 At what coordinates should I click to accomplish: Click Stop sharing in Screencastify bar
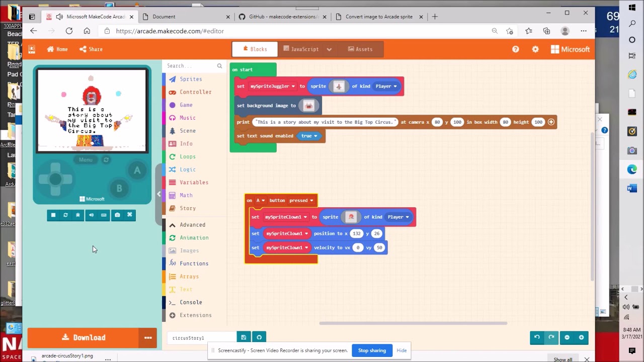click(372, 350)
